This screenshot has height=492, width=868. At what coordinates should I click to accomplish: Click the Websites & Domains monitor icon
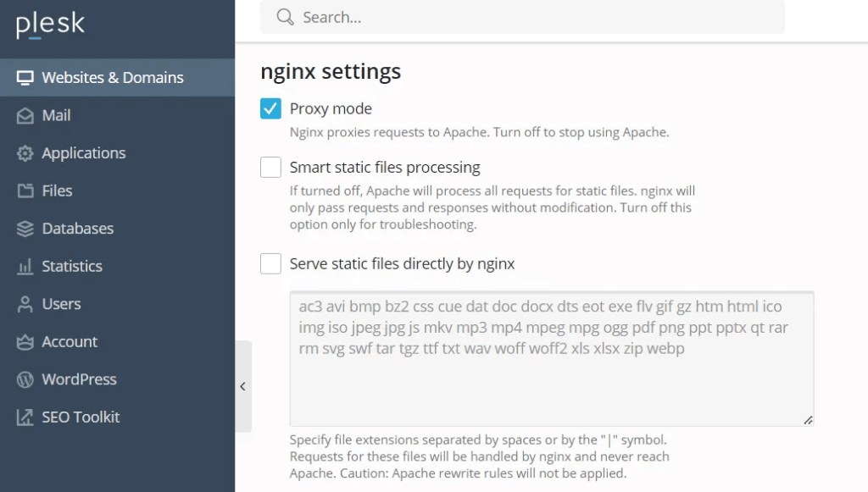point(25,78)
